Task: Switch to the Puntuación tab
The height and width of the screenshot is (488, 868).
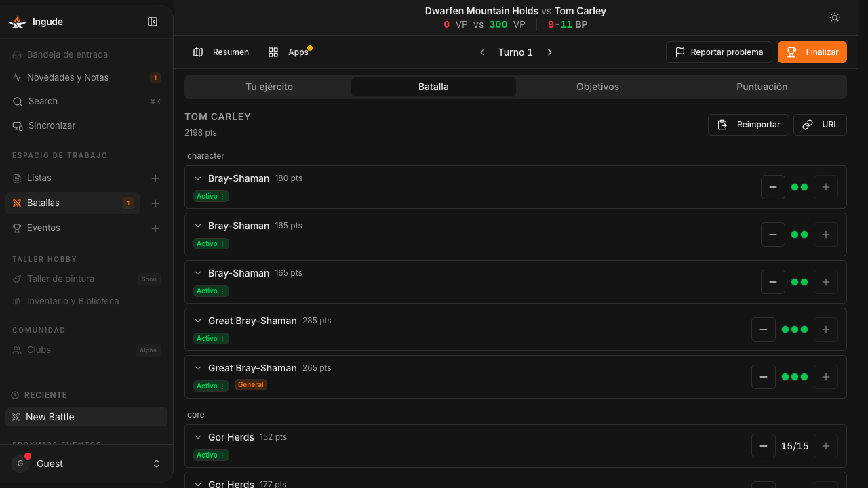Action: [x=762, y=87]
